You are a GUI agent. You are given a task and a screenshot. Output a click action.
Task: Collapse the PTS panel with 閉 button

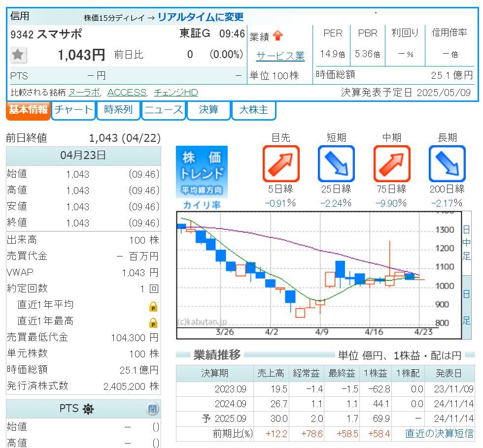[152, 409]
